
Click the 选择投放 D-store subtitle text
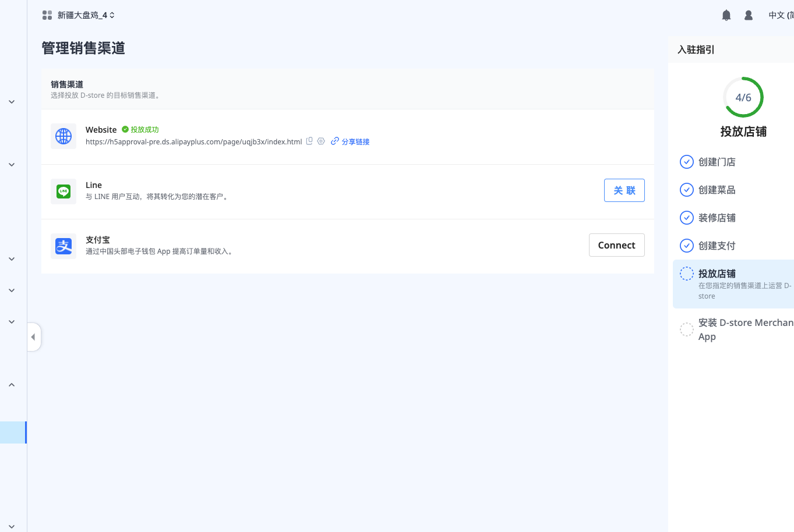coord(105,95)
